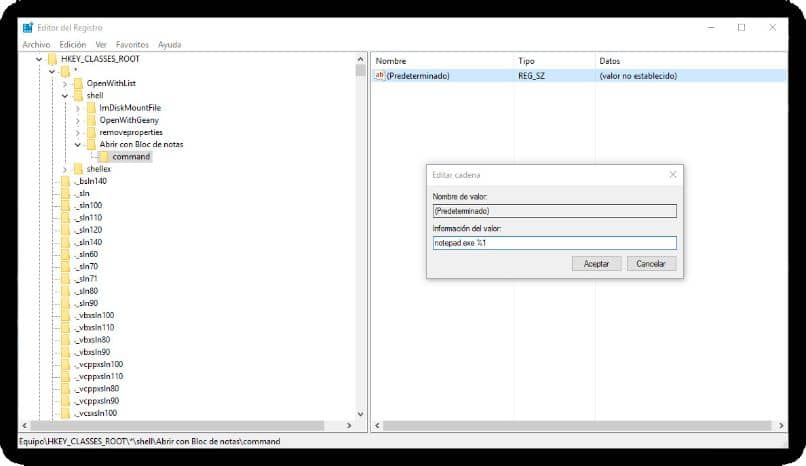Click the Abrir con Bloc de notas folder icon

point(91,144)
